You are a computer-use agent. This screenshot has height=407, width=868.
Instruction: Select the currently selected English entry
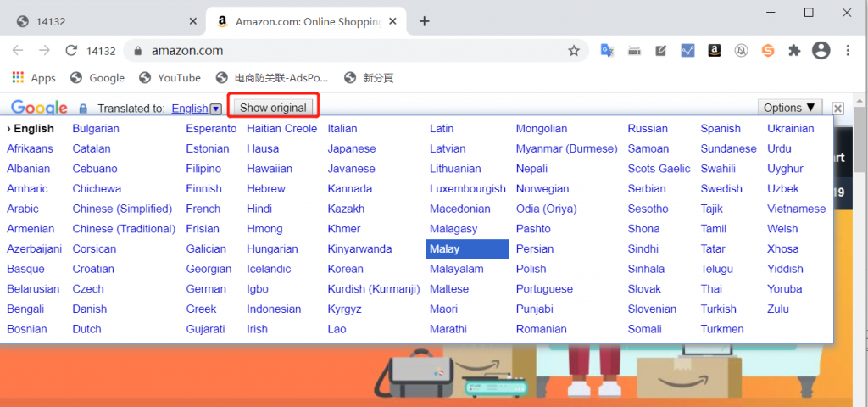pos(31,129)
